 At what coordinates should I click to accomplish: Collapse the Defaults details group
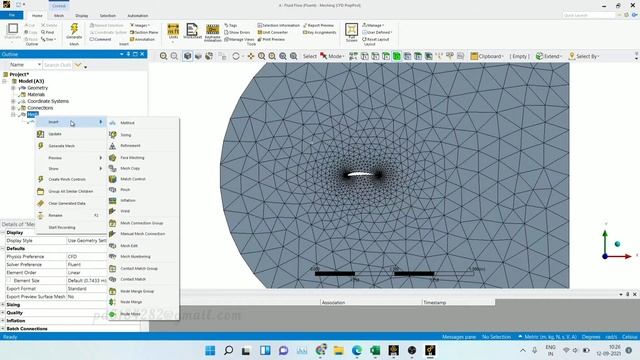(x=2, y=248)
